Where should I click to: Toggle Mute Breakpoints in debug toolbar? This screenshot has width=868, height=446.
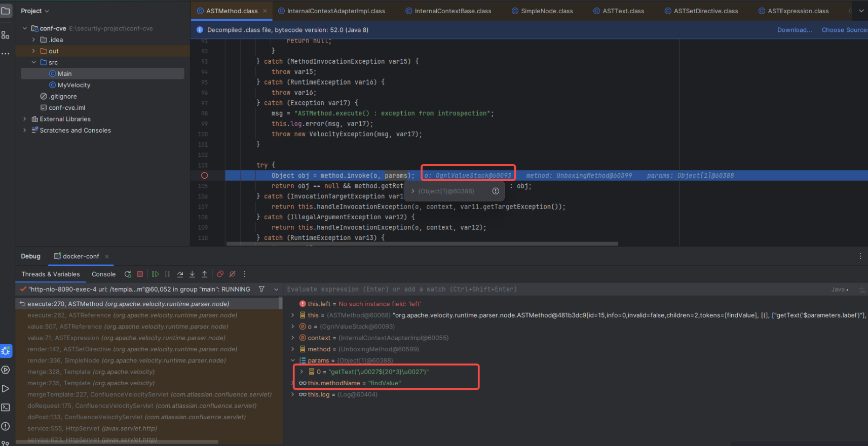pos(232,274)
